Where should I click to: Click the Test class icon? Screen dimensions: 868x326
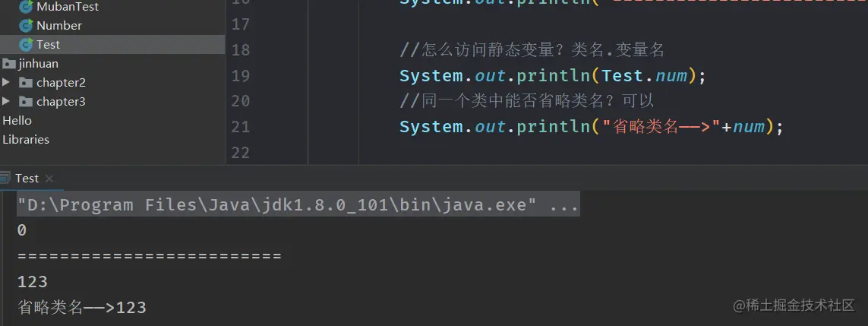(x=26, y=44)
